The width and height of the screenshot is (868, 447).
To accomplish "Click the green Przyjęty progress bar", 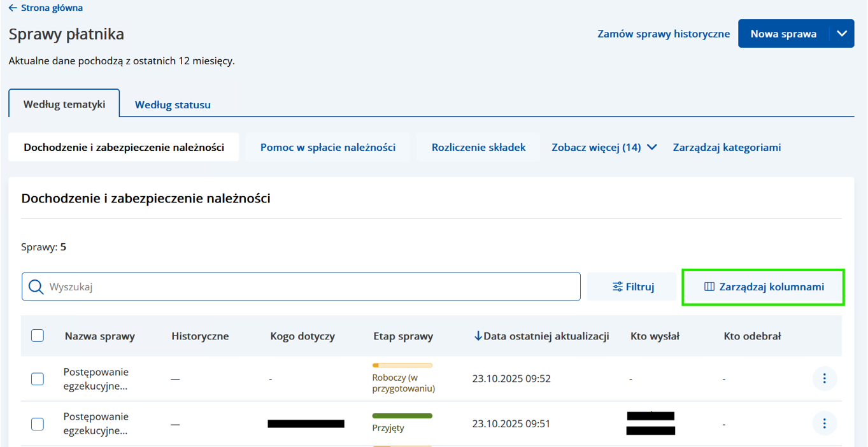I will [x=402, y=416].
